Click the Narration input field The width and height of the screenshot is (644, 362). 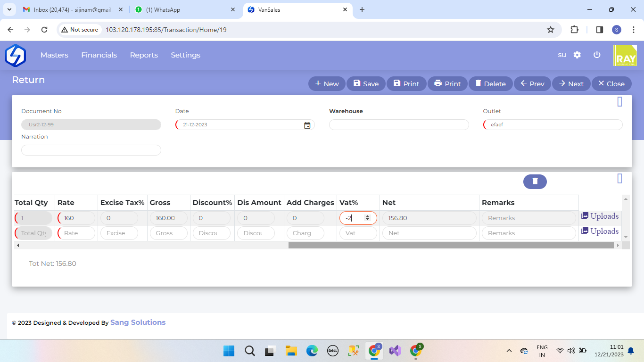coord(91,150)
